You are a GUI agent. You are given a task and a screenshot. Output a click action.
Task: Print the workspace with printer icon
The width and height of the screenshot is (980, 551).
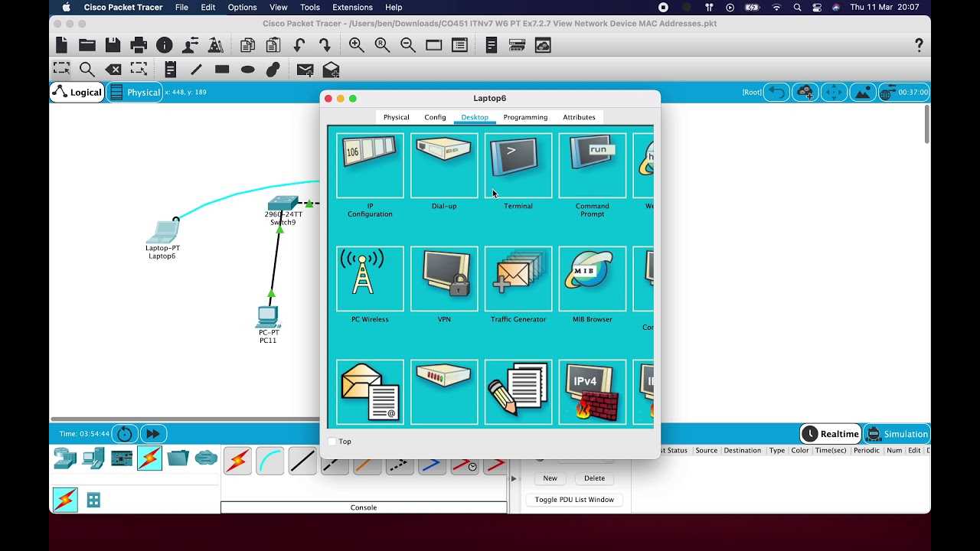pos(139,45)
